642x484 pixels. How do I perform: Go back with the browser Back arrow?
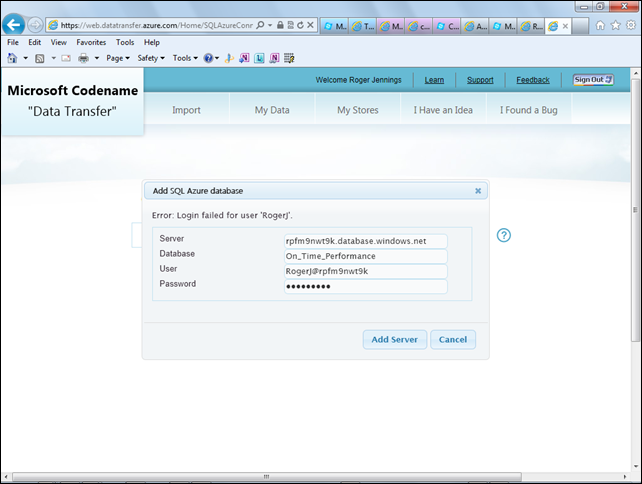[14, 25]
